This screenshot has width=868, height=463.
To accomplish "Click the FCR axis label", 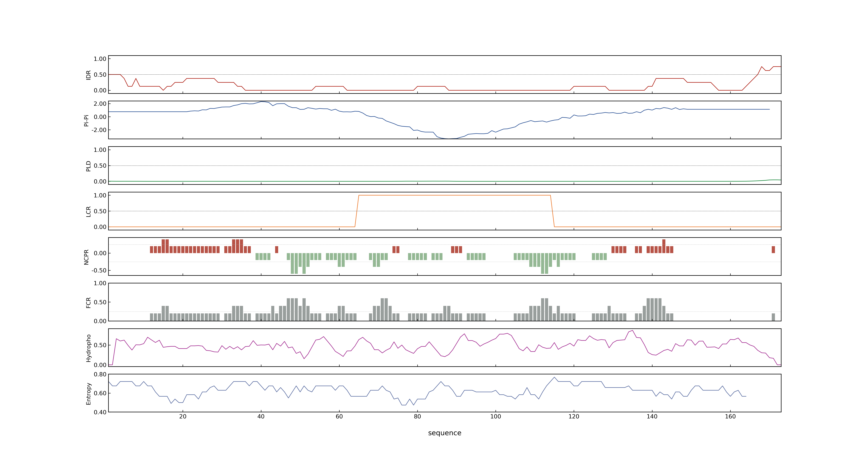I will click(88, 303).
